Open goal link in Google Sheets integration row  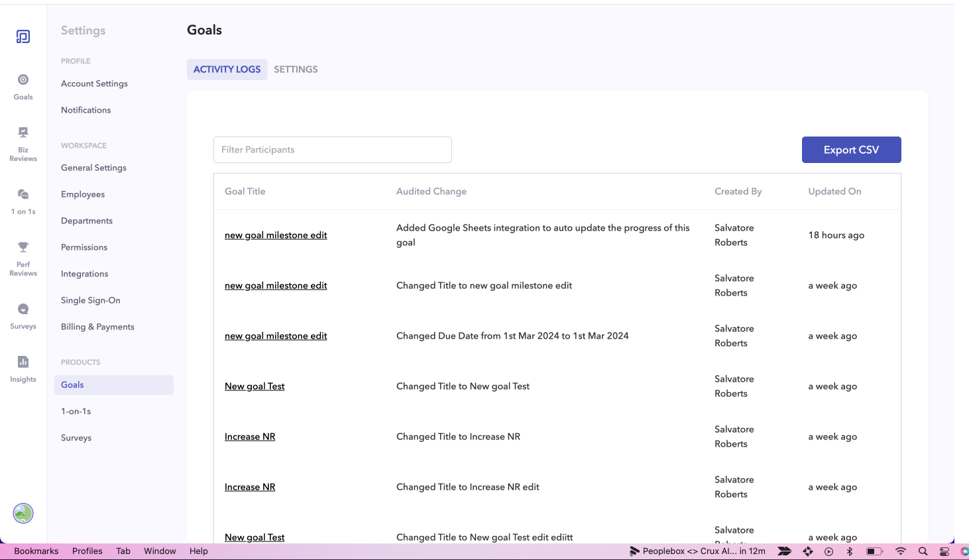(276, 235)
